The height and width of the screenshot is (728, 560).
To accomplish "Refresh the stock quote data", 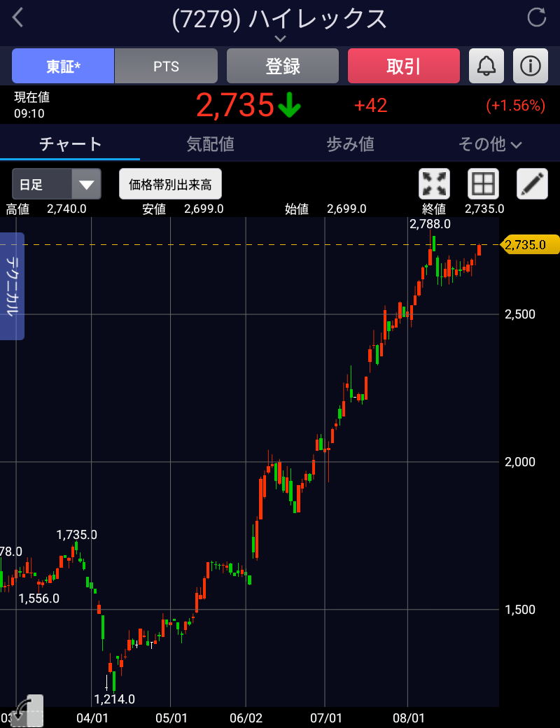I will pyautogui.click(x=536, y=18).
